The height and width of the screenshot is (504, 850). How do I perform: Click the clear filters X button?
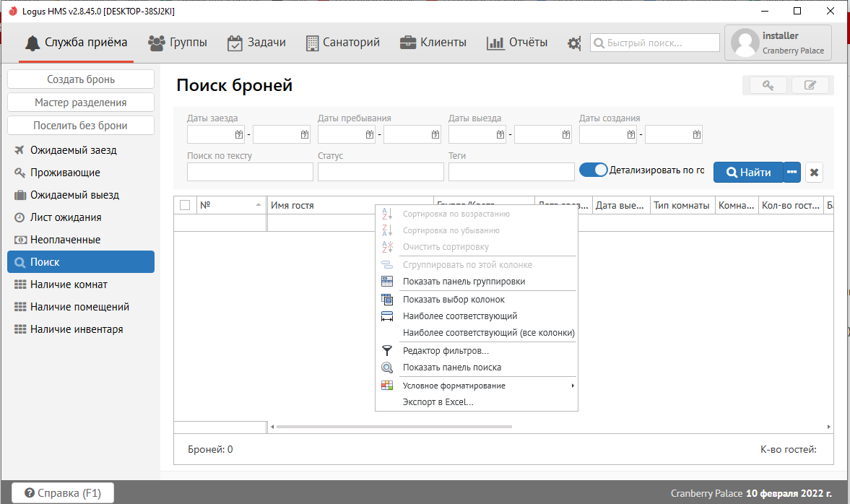[x=814, y=173]
